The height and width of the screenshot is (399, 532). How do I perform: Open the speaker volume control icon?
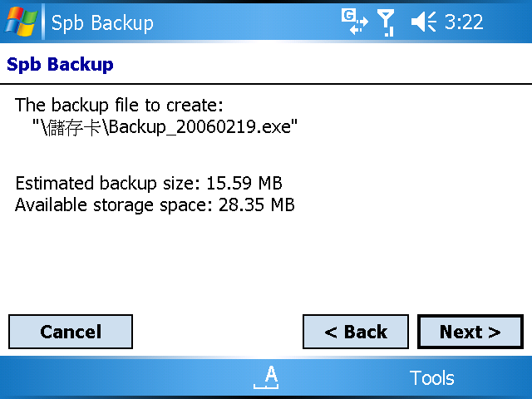[x=423, y=22]
